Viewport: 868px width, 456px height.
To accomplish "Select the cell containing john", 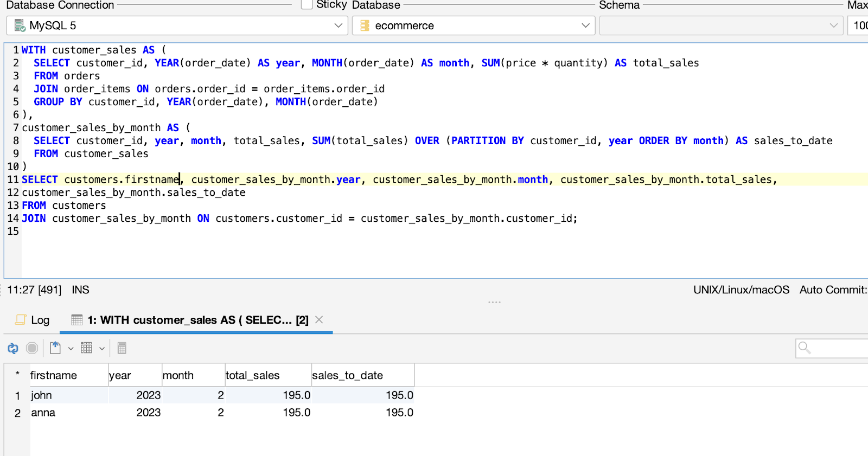I will coord(69,395).
